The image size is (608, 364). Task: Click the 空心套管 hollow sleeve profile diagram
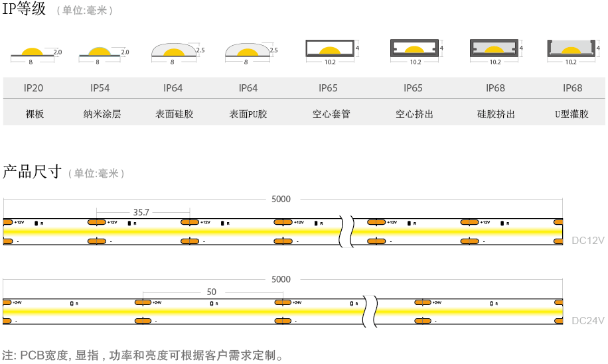point(330,50)
